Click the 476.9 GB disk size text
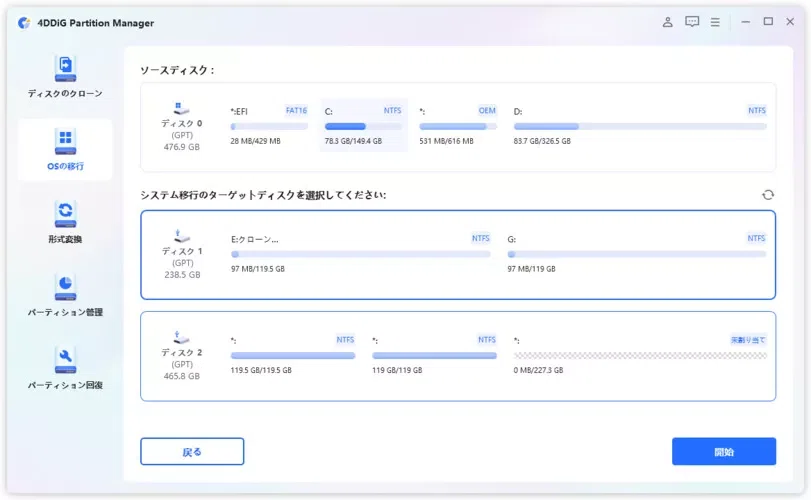 (x=182, y=147)
